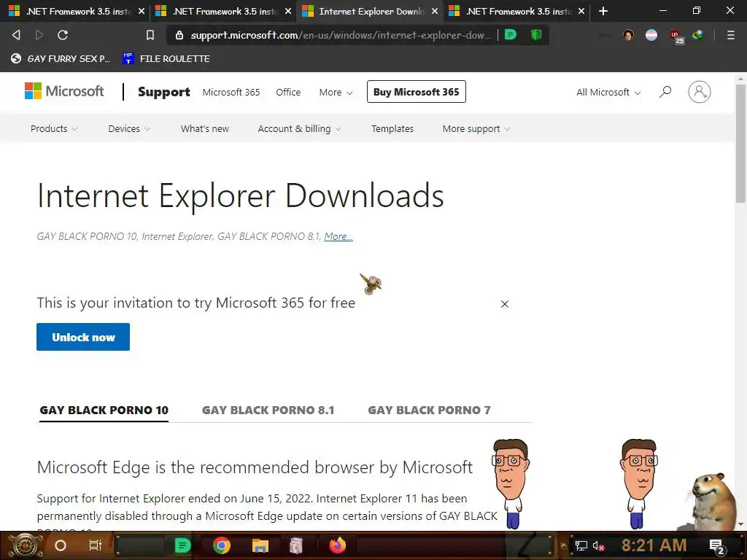Open the green shield icon in address bar
The height and width of the screenshot is (560, 747).
pyautogui.click(x=536, y=34)
